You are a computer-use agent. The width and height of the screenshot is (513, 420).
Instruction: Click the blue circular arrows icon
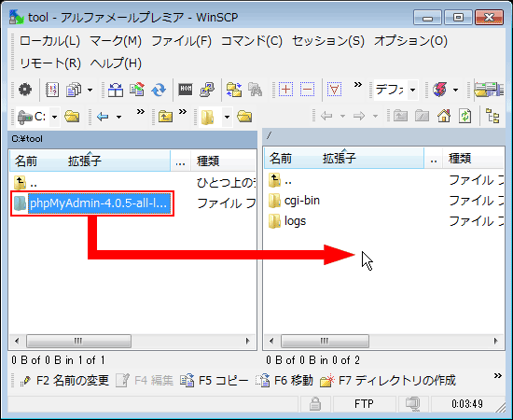(x=159, y=89)
